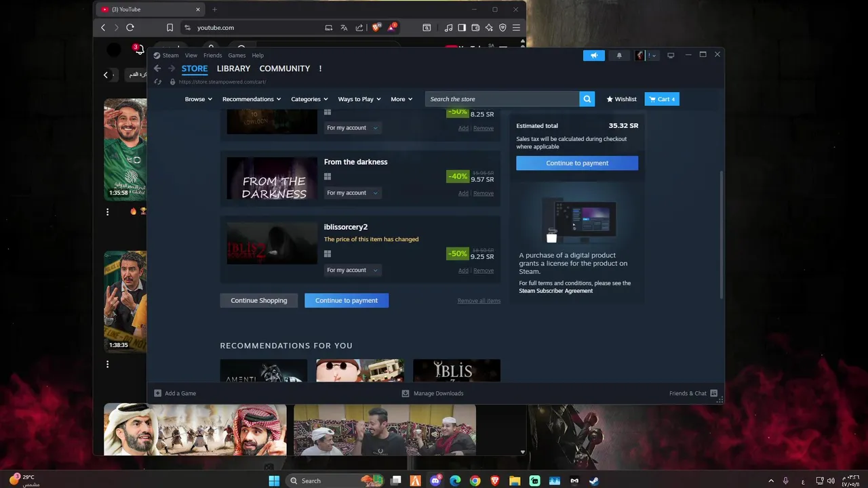Expand the Ways to Play dropdown

point(359,99)
